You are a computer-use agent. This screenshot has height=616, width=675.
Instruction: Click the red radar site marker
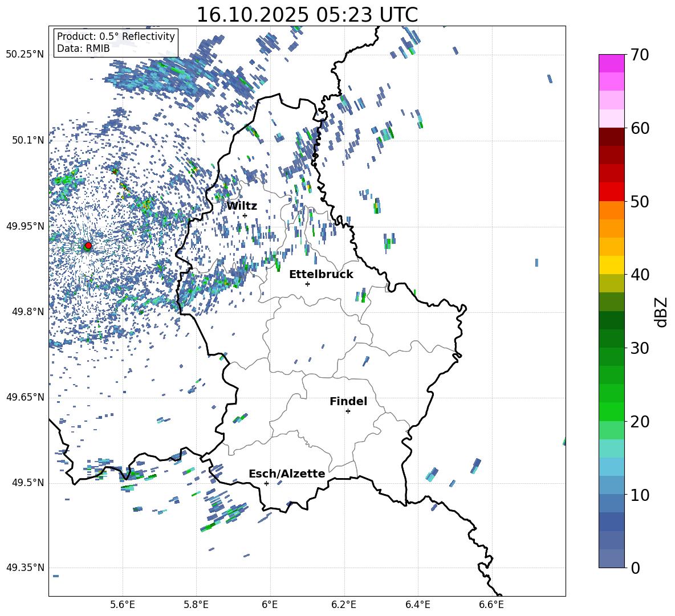click(88, 246)
